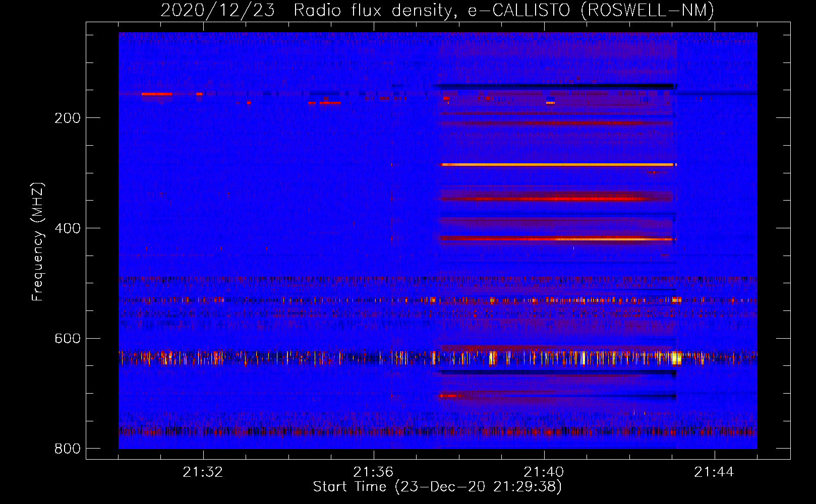The height and width of the screenshot is (504, 816).
Task: Click the 21:40 time tick label
Action: pyautogui.click(x=544, y=472)
